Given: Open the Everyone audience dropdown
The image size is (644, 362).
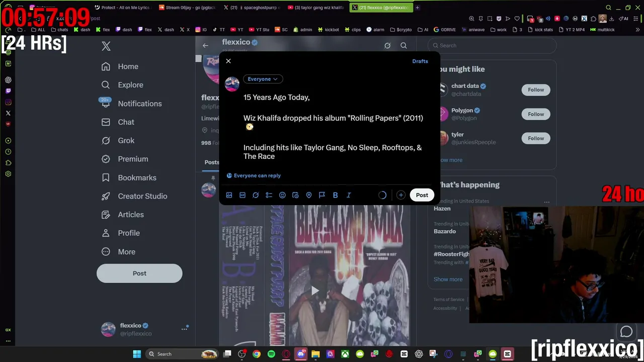Looking at the screenshot, I should point(263,79).
